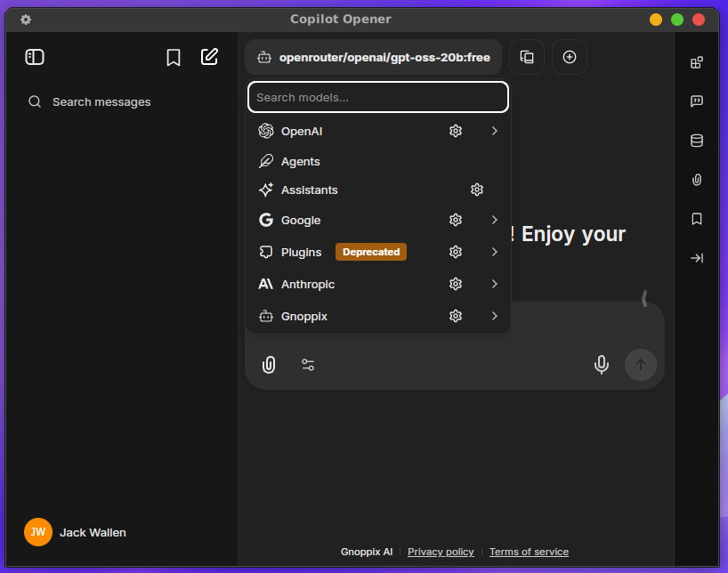
Task: Open Gnoppix settings gear
Action: coord(456,316)
